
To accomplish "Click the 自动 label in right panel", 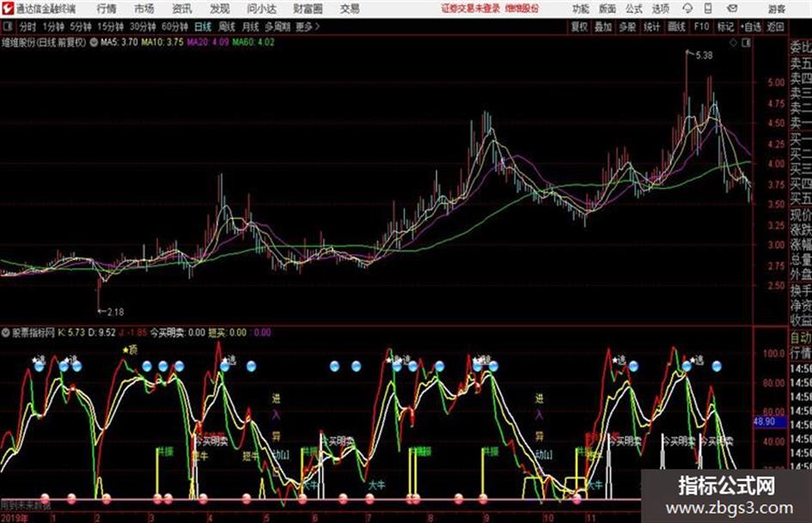I will tap(801, 338).
